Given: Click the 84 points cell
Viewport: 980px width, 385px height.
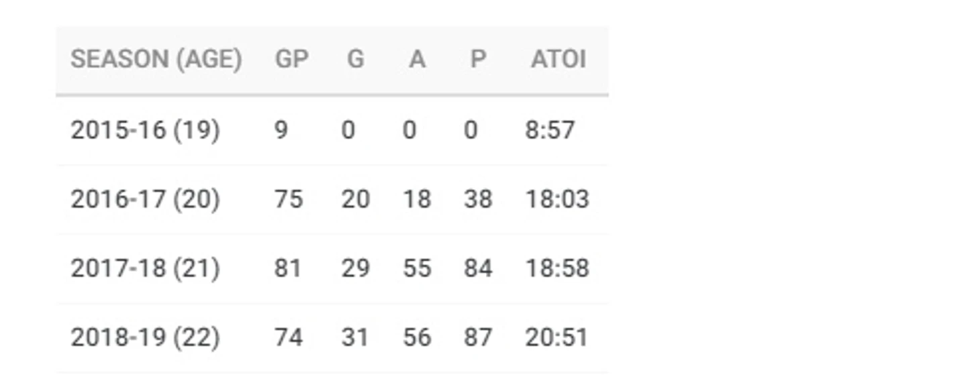Looking at the screenshot, I should (478, 269).
